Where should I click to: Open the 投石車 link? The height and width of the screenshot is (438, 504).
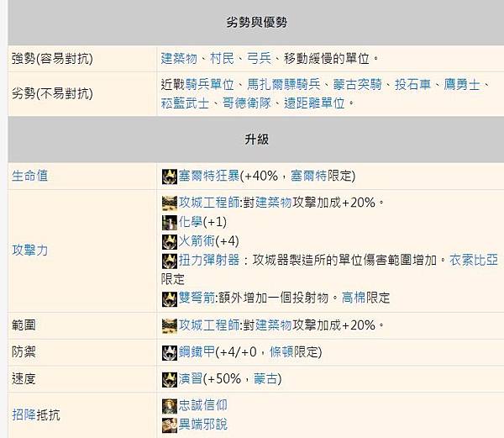coord(412,85)
